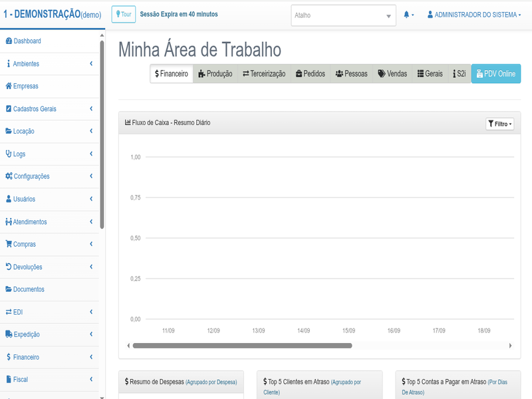The height and width of the screenshot is (399, 532).
Task: Select the Vendas tab
Action: click(392, 74)
